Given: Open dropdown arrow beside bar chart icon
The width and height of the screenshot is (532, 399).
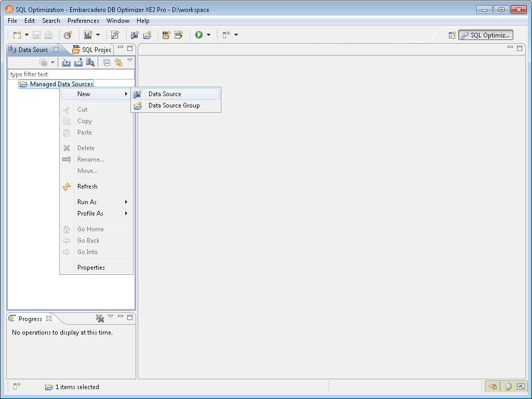Looking at the screenshot, I should click(x=98, y=35).
